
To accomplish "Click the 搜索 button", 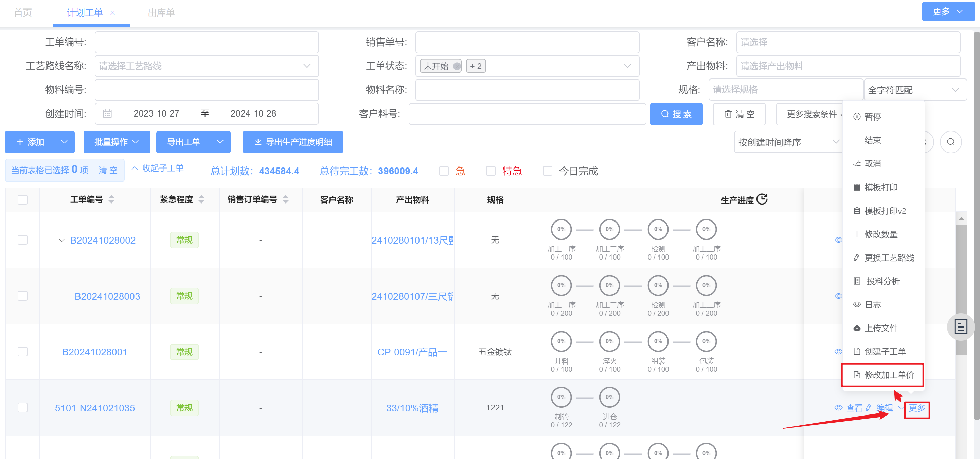I will 676,114.
